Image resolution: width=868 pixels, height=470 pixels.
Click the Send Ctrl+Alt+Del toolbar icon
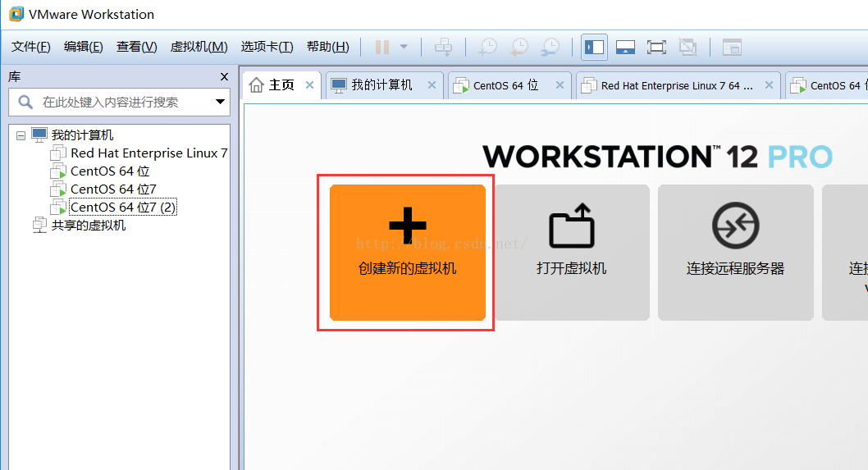tap(443, 47)
